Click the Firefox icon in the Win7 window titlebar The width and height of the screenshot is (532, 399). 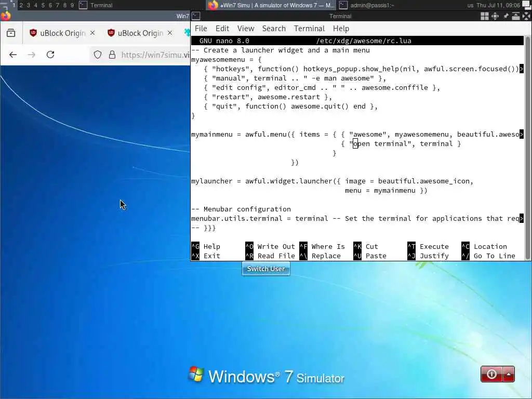[x=5, y=16]
